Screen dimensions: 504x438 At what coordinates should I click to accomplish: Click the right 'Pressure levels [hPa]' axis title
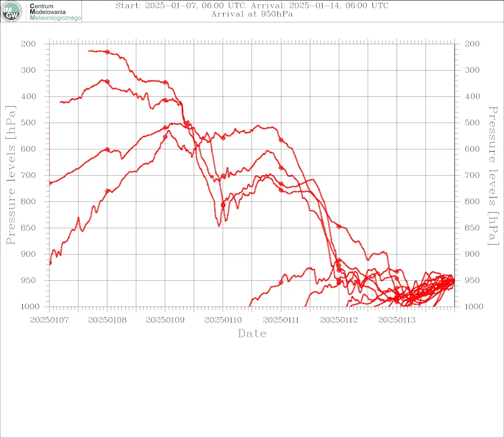coord(493,176)
